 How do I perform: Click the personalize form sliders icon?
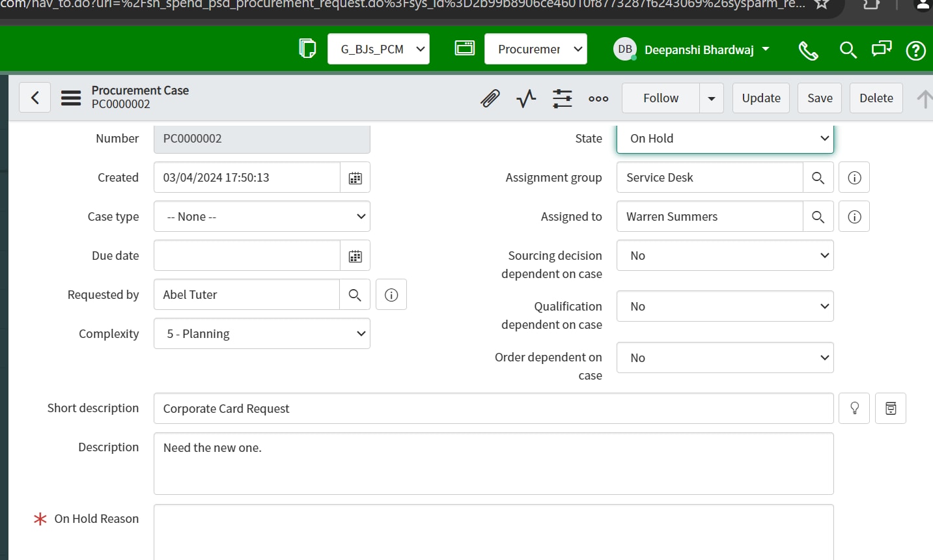click(x=562, y=98)
